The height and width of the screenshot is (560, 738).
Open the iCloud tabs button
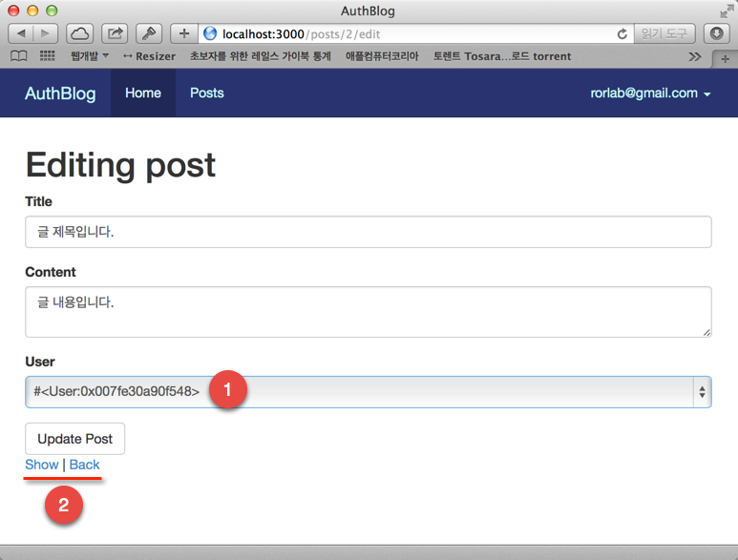[80, 33]
